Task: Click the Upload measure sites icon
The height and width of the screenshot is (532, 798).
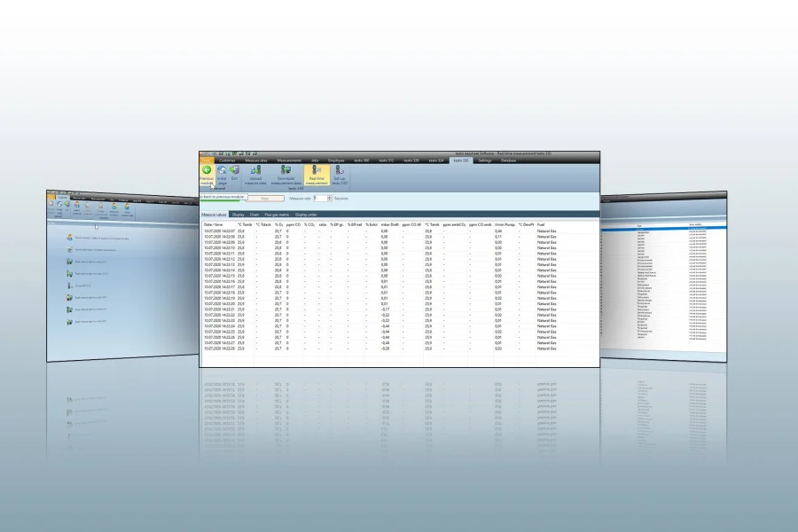Action: point(255,170)
